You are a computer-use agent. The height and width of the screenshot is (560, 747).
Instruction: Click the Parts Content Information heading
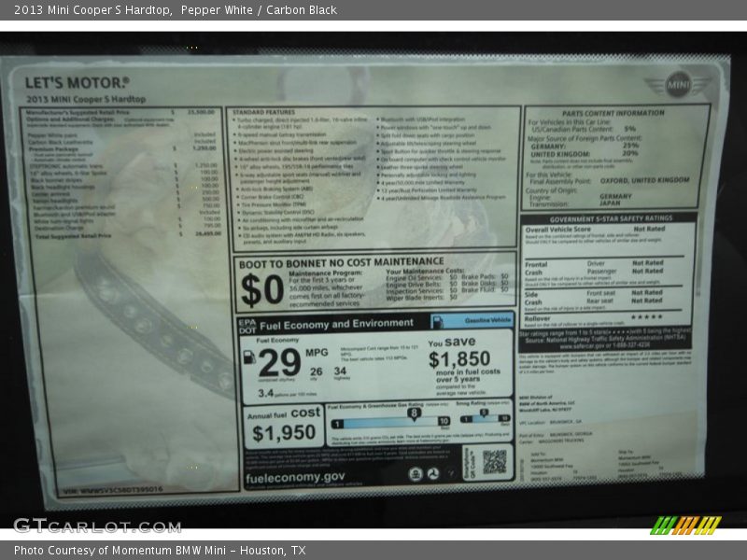click(613, 112)
